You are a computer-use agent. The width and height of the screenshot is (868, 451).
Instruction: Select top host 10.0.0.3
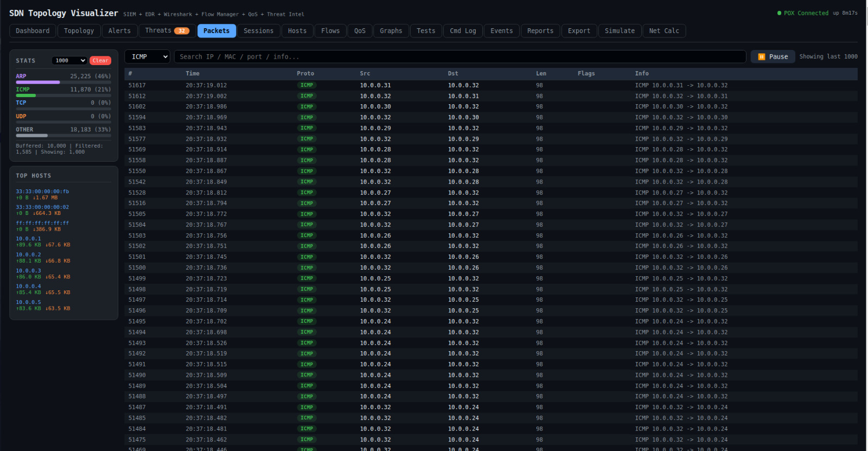click(x=28, y=271)
